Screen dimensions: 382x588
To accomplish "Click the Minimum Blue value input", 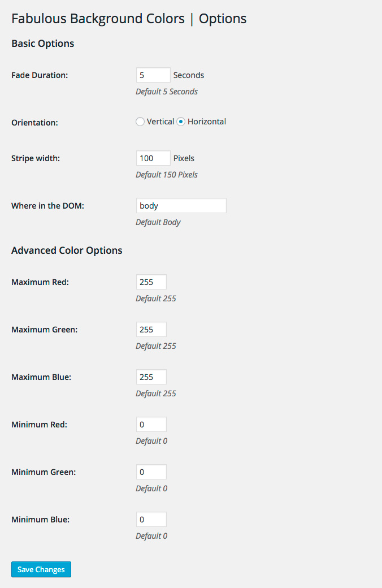I will tap(151, 520).
